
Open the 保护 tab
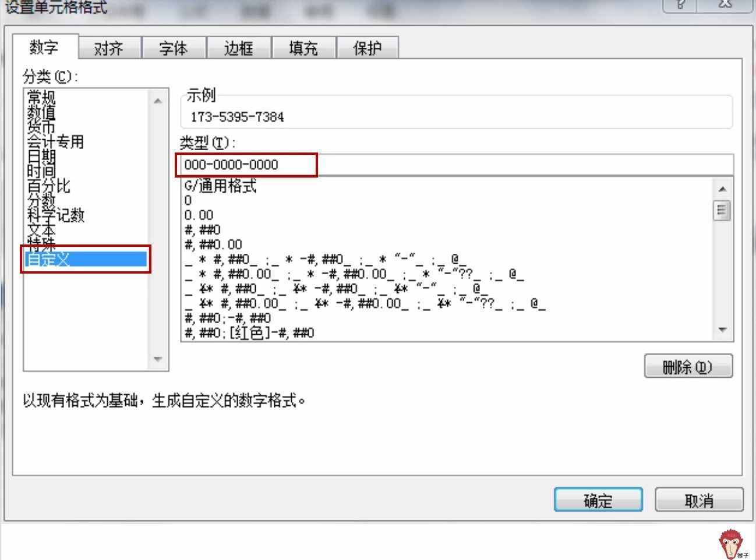click(368, 48)
